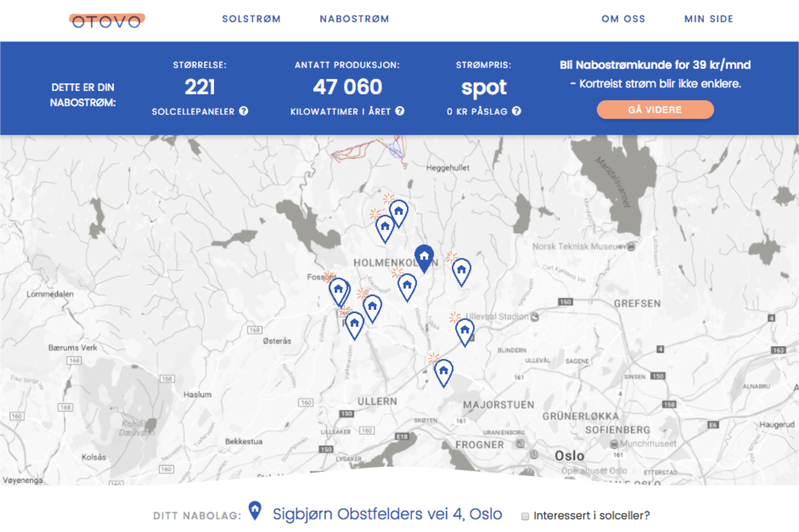
Task: Click the 'spot' price value
Action: 484,88
